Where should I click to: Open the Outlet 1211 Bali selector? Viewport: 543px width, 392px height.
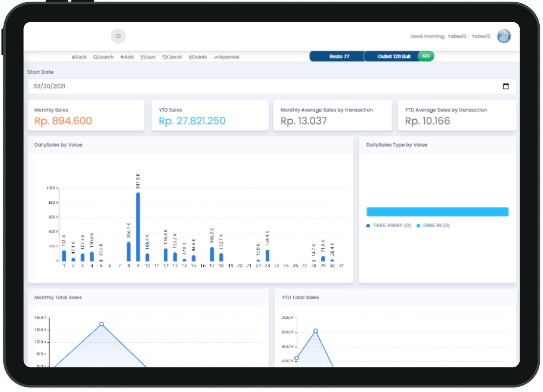[392, 56]
